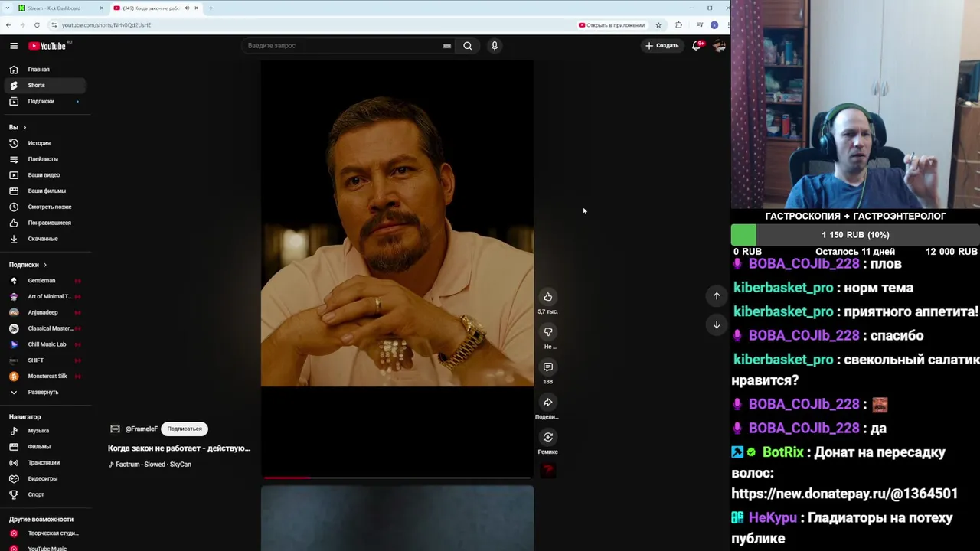
Task: Reload the browser page
Action: [x=37, y=25]
